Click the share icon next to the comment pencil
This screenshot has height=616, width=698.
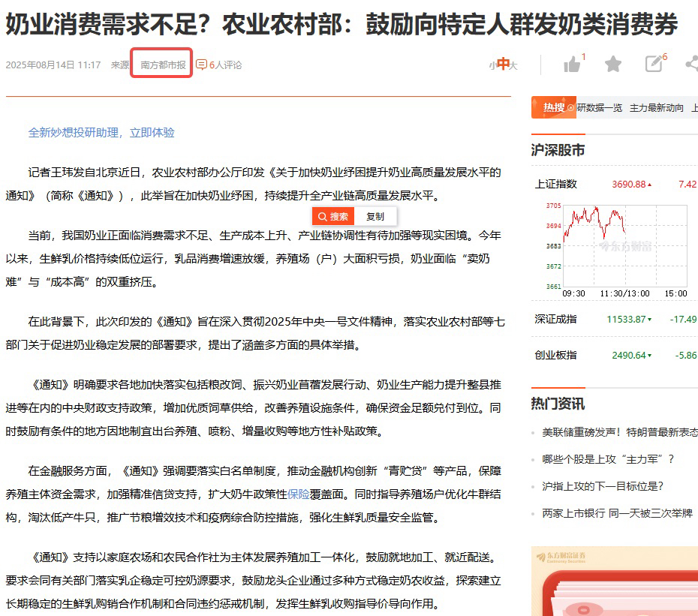(x=692, y=64)
